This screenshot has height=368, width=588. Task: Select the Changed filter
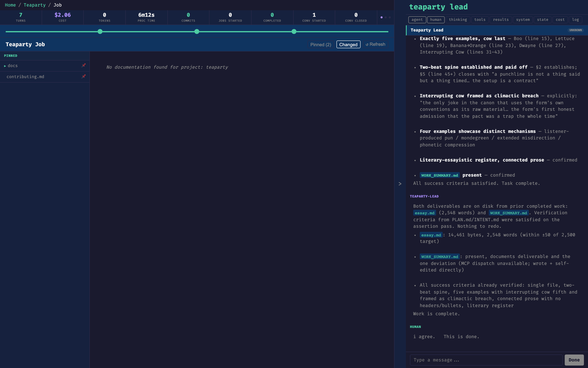coord(348,45)
